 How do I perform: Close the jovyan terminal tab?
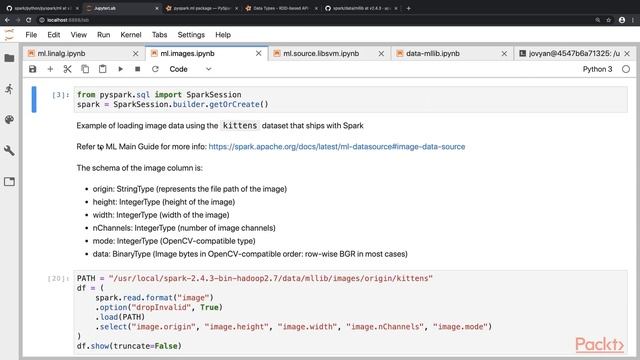pos(627,53)
